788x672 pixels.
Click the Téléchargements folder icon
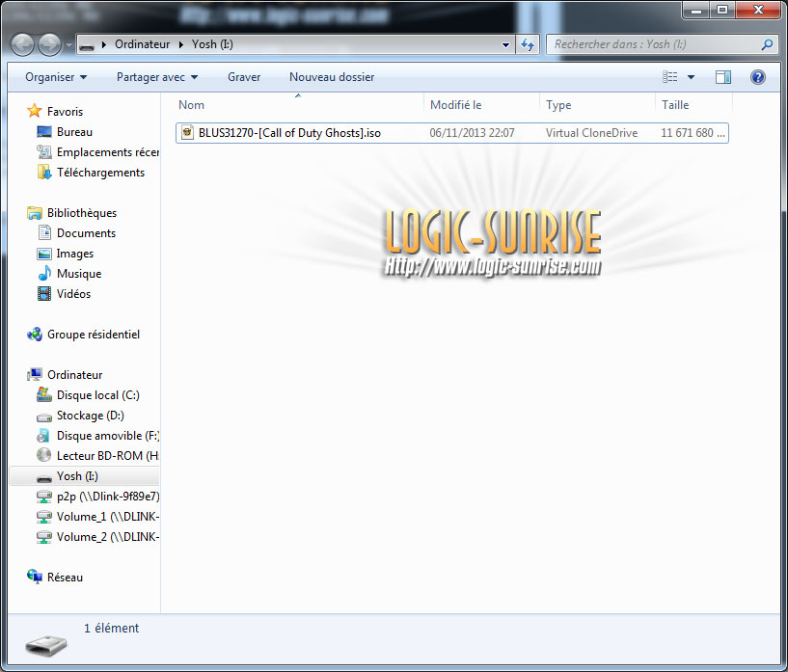click(44, 173)
